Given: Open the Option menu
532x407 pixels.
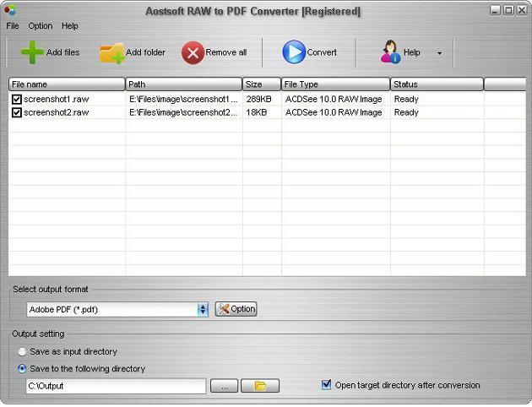Looking at the screenshot, I should tap(41, 26).
